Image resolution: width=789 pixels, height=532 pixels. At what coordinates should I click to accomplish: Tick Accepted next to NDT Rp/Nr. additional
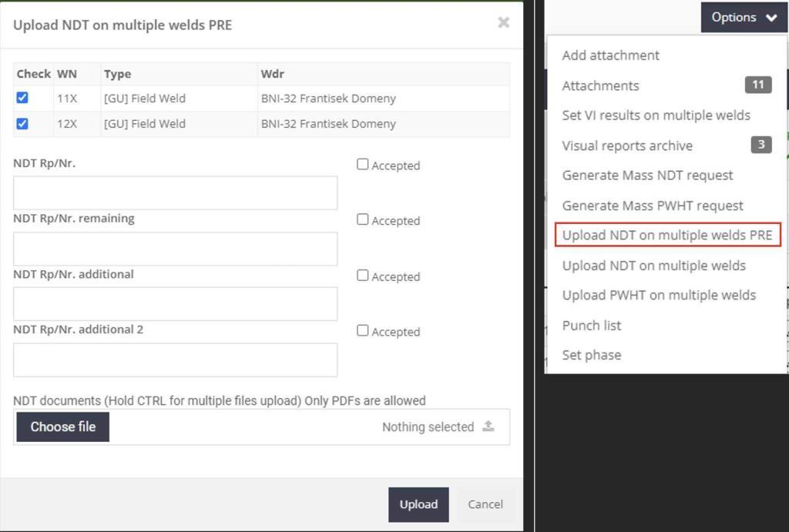[362, 275]
